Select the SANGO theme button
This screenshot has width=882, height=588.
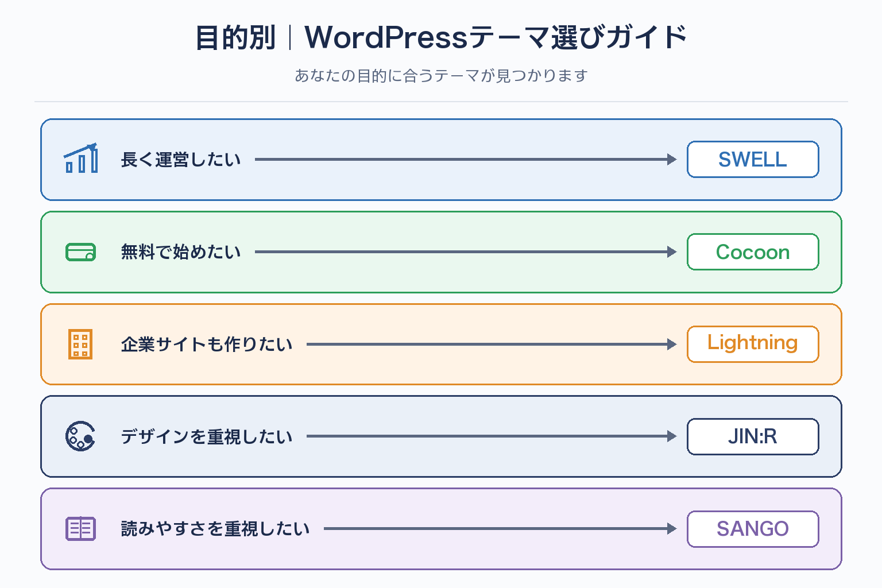(753, 529)
